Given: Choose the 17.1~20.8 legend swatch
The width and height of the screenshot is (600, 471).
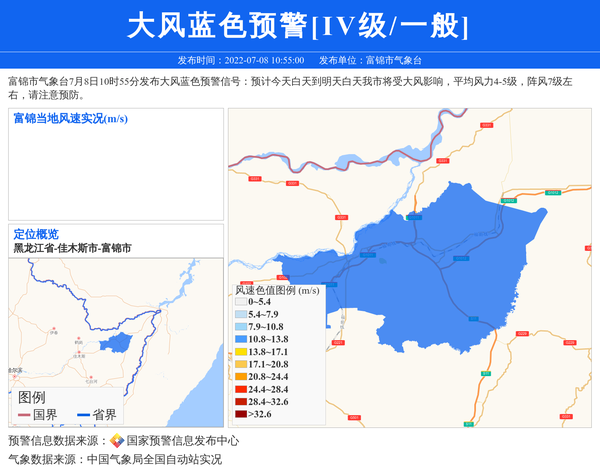Looking at the screenshot, I should pos(241,364).
